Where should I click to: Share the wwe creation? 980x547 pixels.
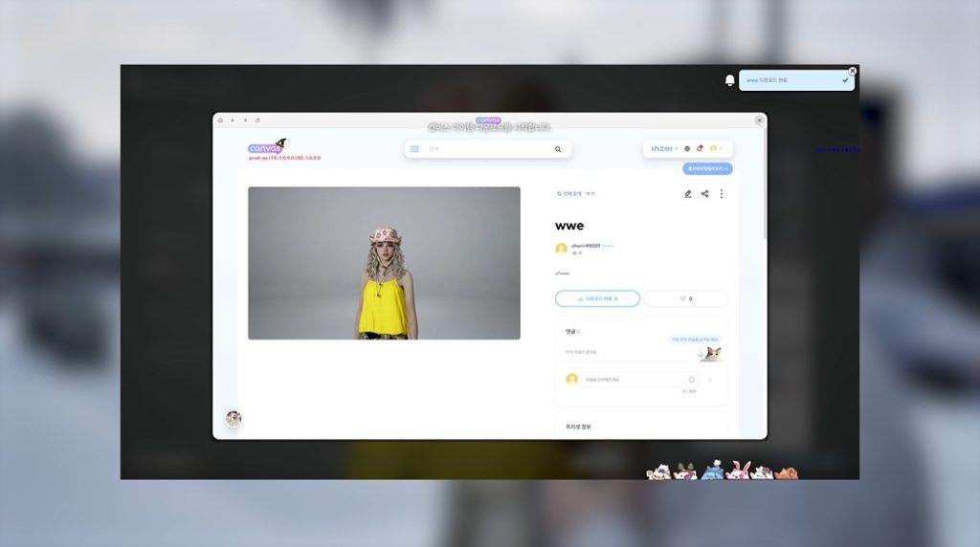(x=704, y=194)
